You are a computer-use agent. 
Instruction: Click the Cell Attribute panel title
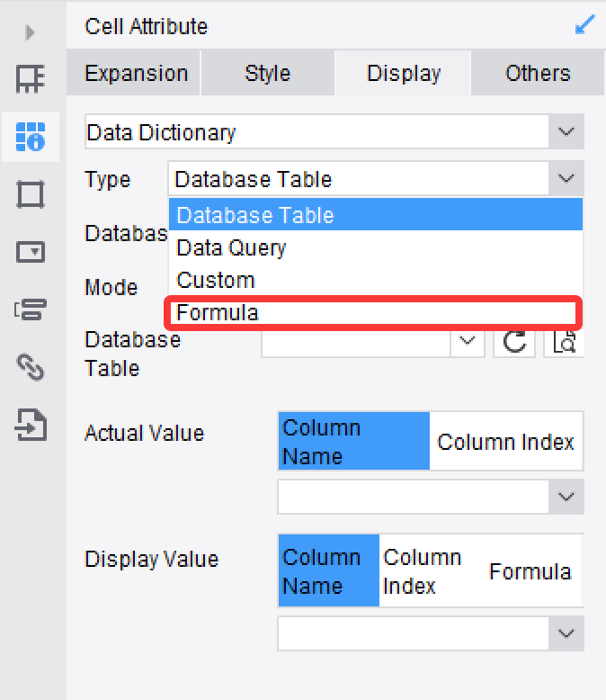tap(147, 27)
